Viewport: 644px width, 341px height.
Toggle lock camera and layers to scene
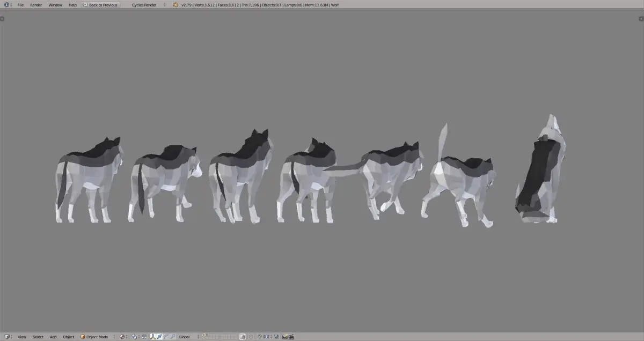coord(243,337)
